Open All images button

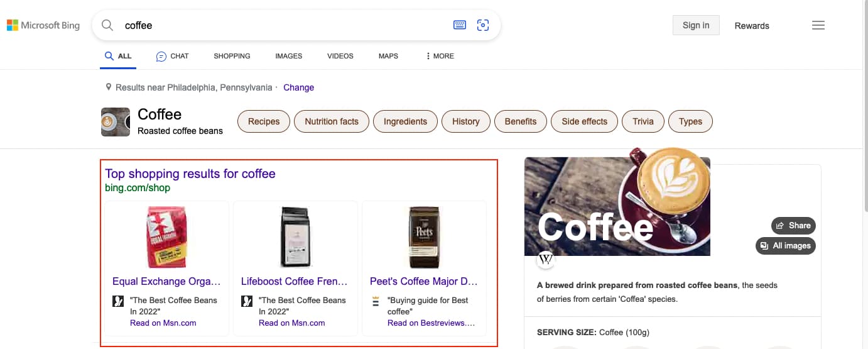(x=786, y=245)
